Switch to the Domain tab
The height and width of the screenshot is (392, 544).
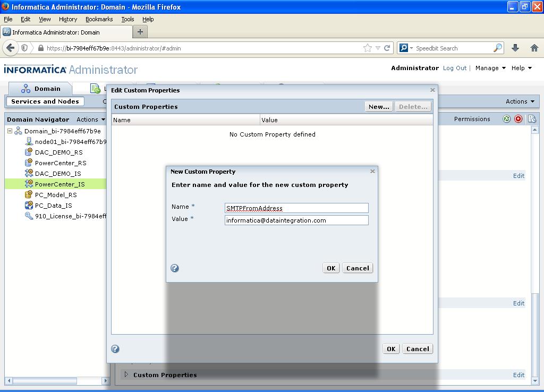click(x=40, y=89)
